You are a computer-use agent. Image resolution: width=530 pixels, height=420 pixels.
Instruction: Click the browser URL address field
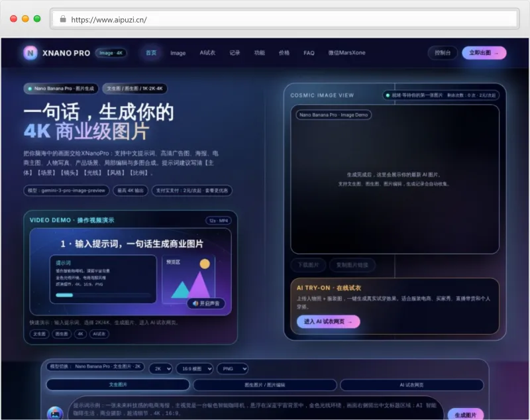coord(285,19)
